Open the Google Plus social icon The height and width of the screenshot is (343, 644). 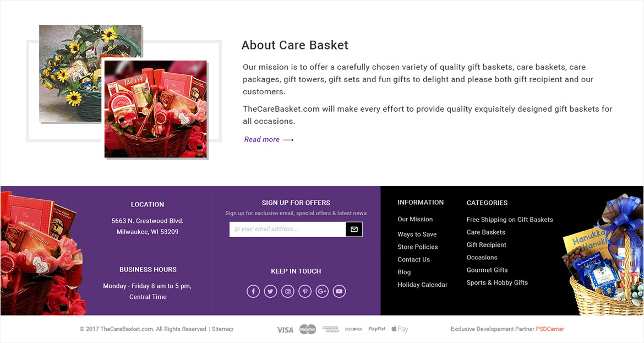tap(322, 291)
